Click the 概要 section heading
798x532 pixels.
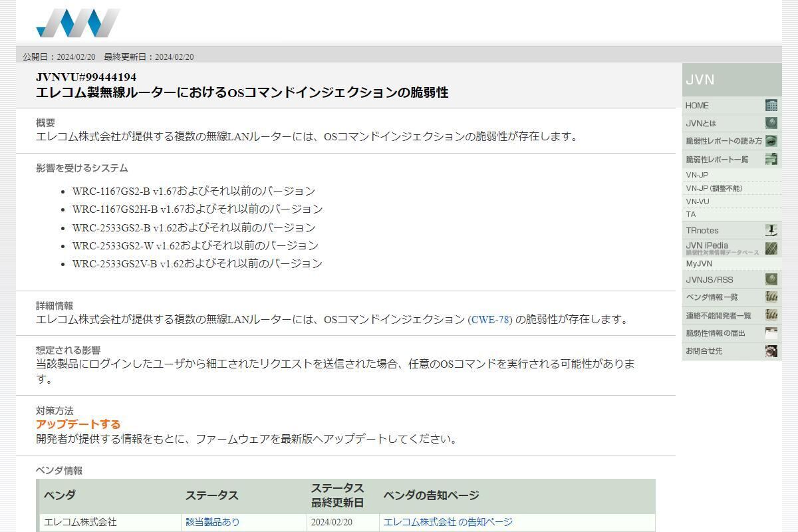pos(45,123)
